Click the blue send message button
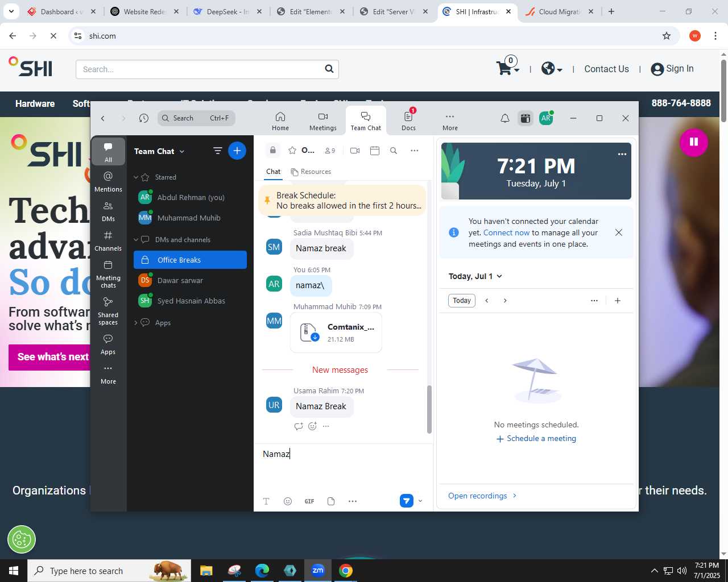Viewport: 728px width, 582px height. tap(406, 501)
